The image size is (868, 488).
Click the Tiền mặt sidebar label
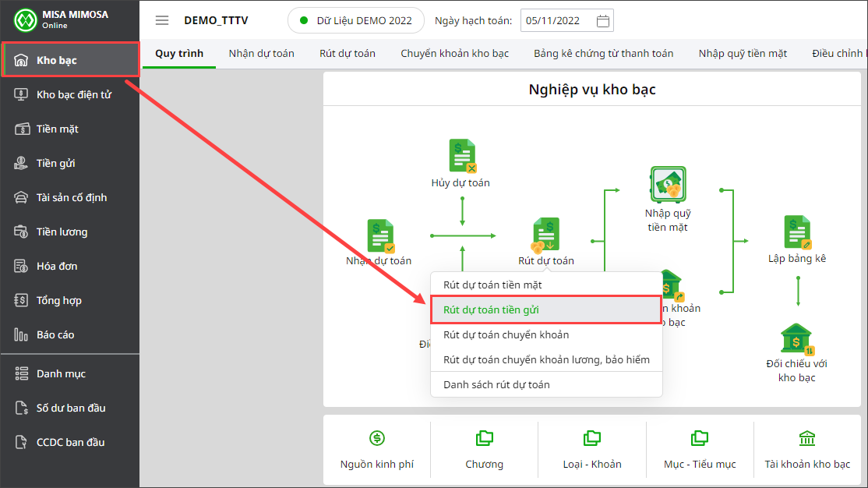58,129
